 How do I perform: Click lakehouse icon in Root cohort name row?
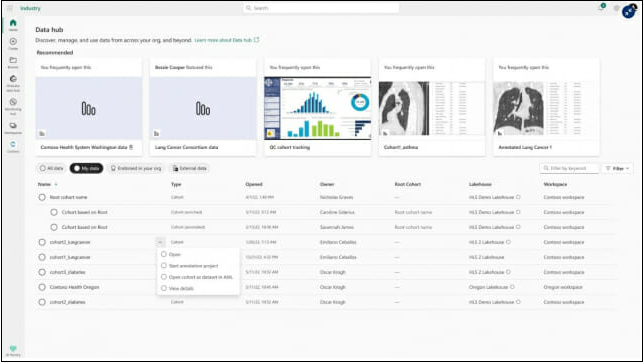518,197
